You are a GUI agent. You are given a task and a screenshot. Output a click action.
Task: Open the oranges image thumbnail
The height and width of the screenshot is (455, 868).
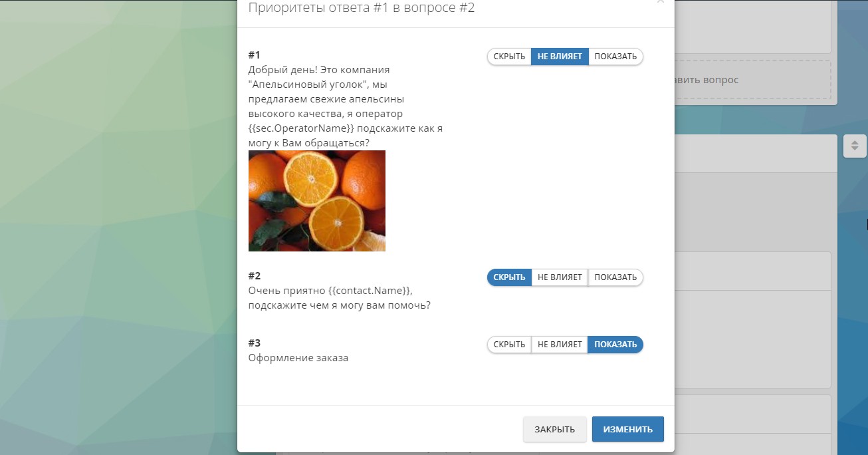[x=317, y=201]
